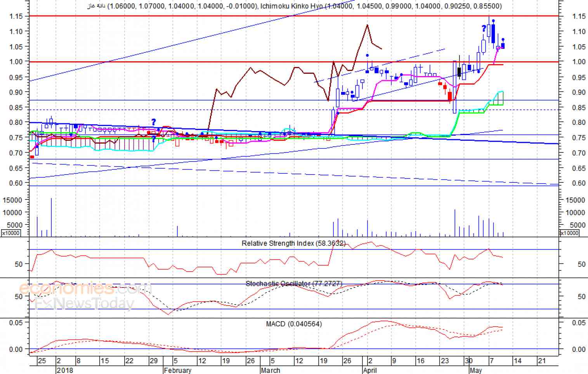Click the 29 date tick in January
Screen dimensions: 588x374
pyautogui.click(x=154, y=361)
